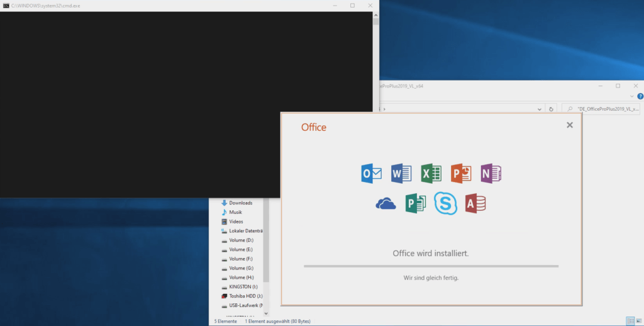Viewport: 644px width, 326px height.
Task: Click the Outlook icon in Office installer
Action: (372, 173)
